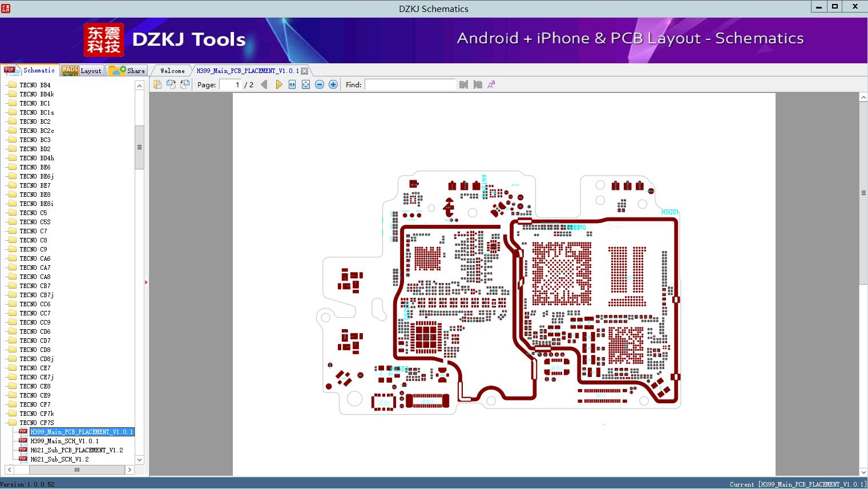868x490 pixels.
Task: Zoom in with the plus icon
Action: [x=333, y=84]
